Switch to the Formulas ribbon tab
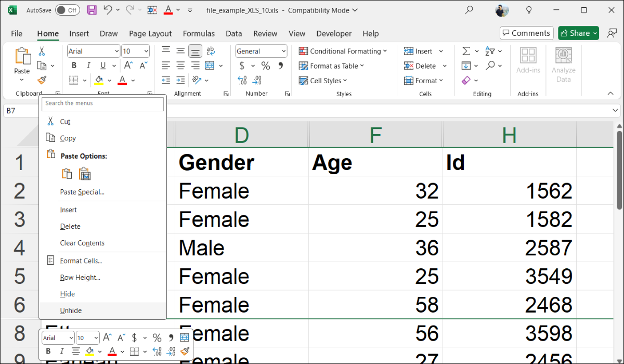624x364 pixels. tap(199, 33)
